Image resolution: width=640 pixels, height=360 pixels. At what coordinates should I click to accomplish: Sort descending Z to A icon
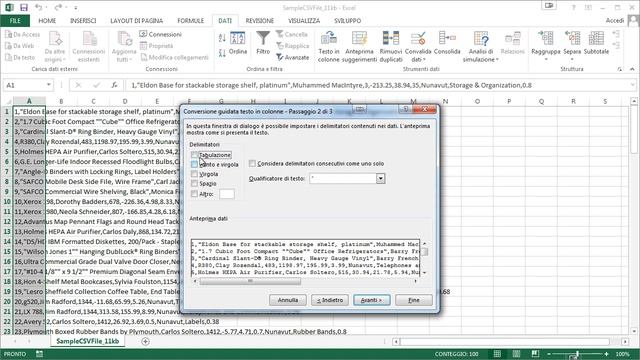point(222,53)
